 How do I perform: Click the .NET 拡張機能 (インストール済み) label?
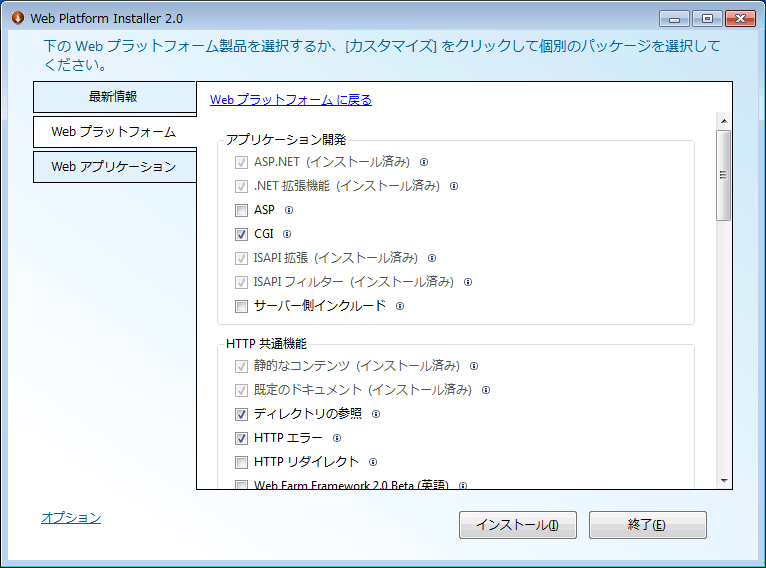347,186
